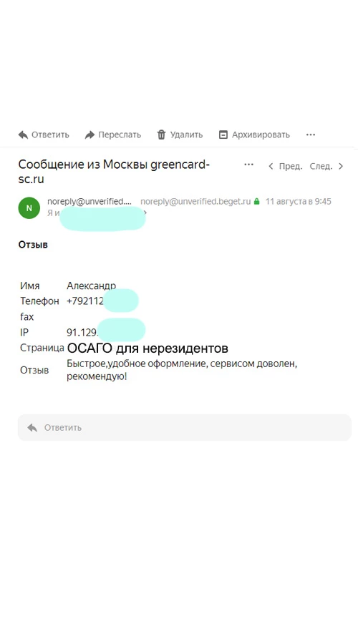Click the forward arrow icon next to Переслать
Viewport: 358px width, 644px height.
89,135
